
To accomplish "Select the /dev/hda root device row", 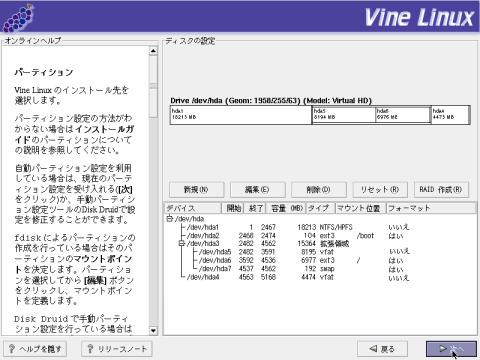I will pos(320,219).
